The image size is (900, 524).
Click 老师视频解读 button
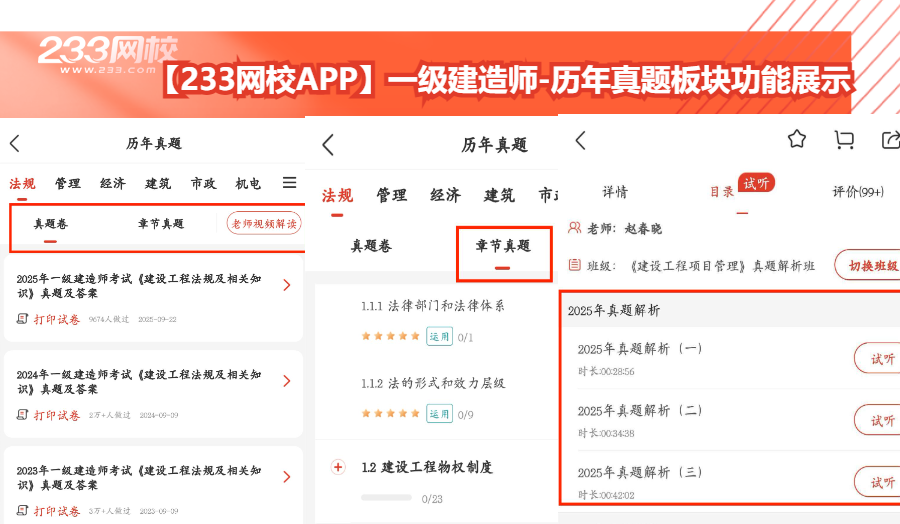264,224
